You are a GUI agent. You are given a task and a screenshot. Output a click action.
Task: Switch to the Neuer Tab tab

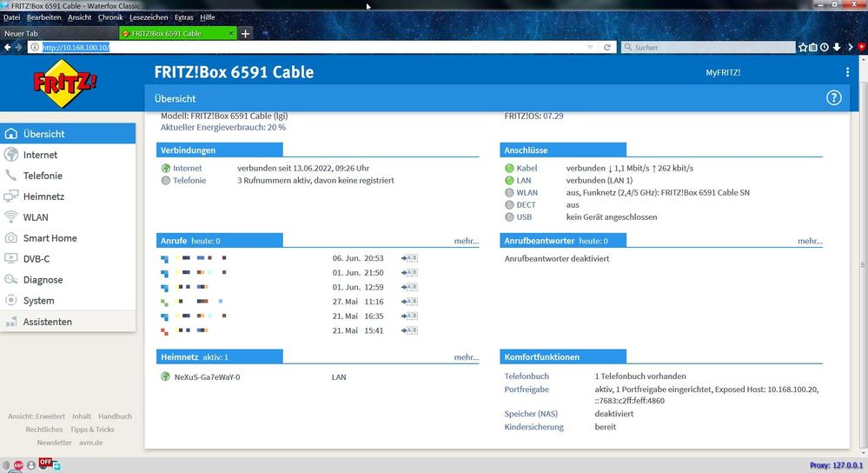point(59,33)
